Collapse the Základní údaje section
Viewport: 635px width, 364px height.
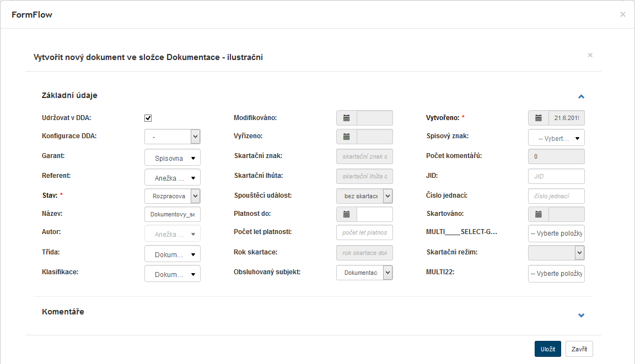coord(581,96)
